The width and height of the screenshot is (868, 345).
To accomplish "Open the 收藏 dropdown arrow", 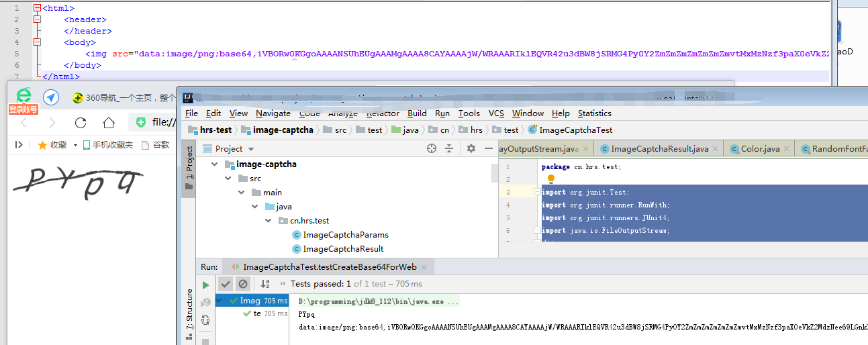I will [x=76, y=145].
